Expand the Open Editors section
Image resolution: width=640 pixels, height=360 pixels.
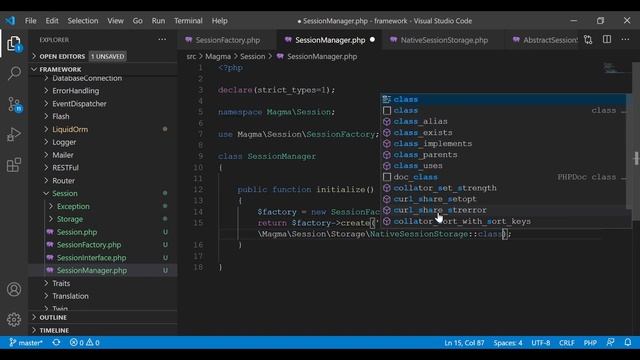[103, 56]
